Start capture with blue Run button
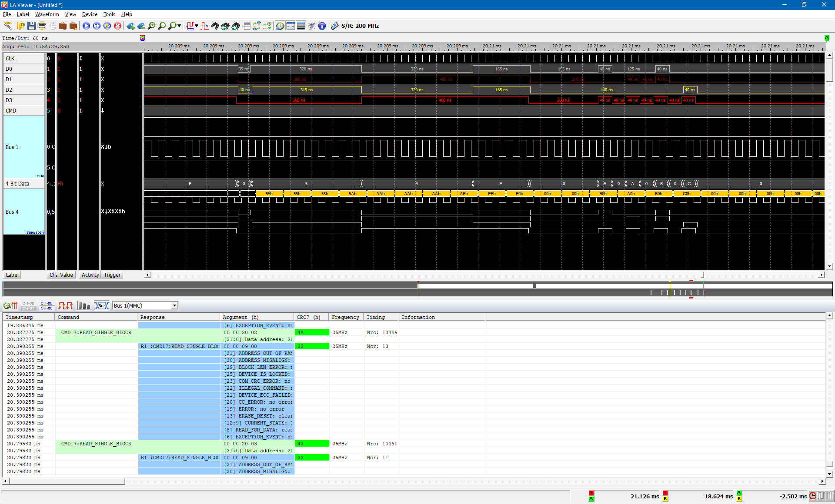This screenshot has height=504, width=835. (x=86, y=26)
